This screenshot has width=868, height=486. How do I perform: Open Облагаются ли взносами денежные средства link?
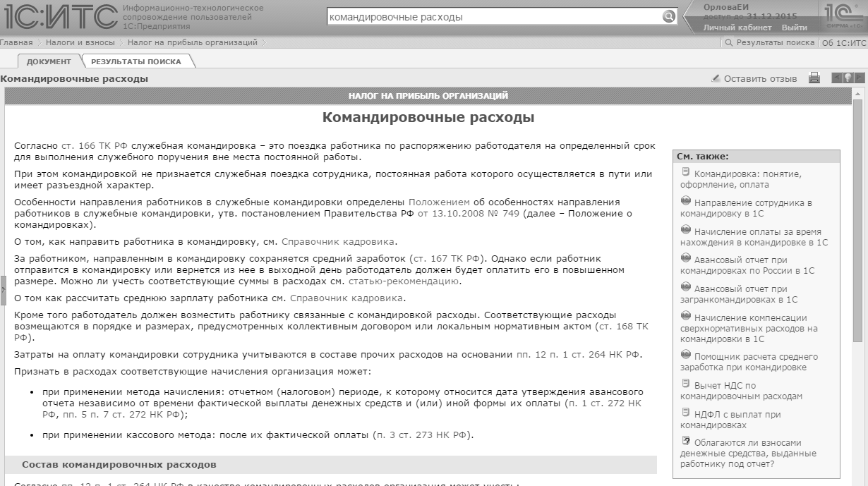(x=748, y=454)
